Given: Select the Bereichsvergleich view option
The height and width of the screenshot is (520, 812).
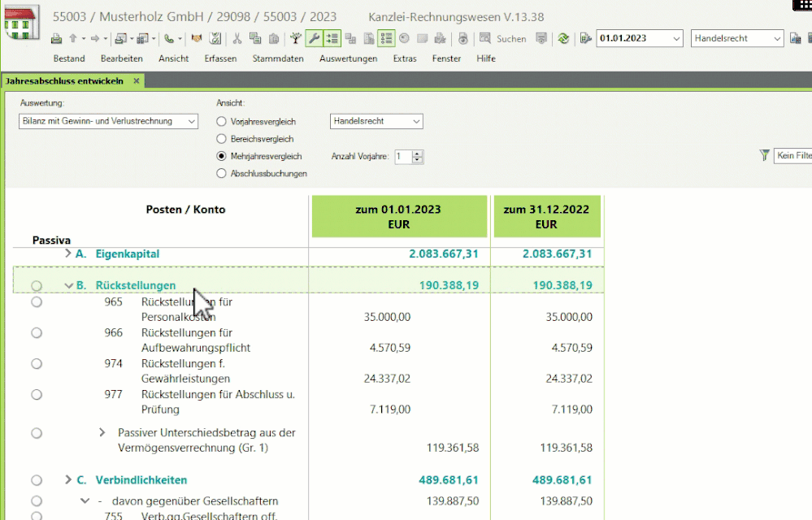Looking at the screenshot, I should (x=222, y=139).
